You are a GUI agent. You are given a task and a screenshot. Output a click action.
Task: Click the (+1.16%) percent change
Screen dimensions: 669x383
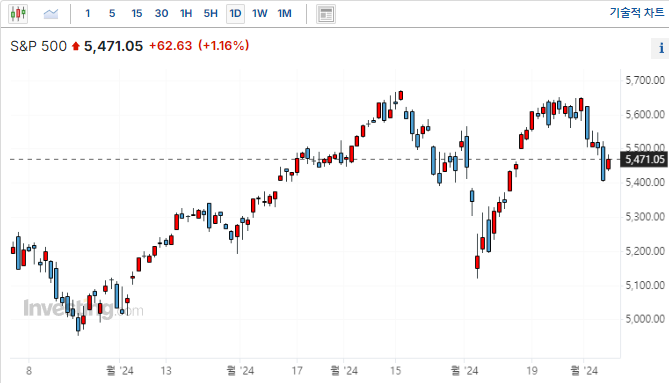(224, 46)
